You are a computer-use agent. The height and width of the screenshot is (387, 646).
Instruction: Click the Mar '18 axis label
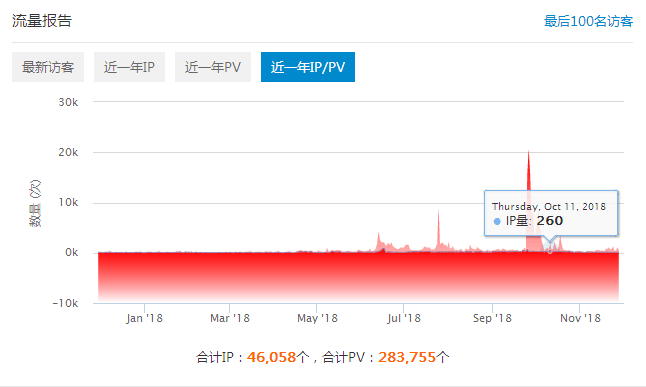coord(229,318)
